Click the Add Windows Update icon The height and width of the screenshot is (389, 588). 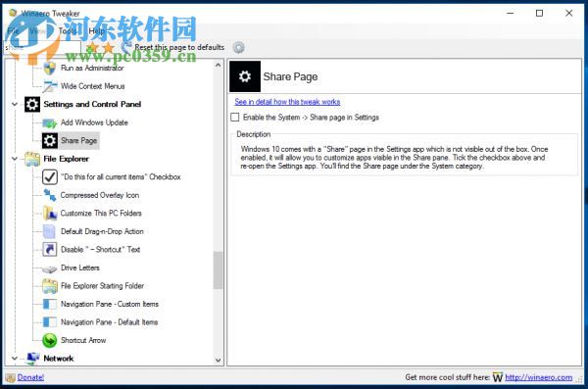pos(50,122)
